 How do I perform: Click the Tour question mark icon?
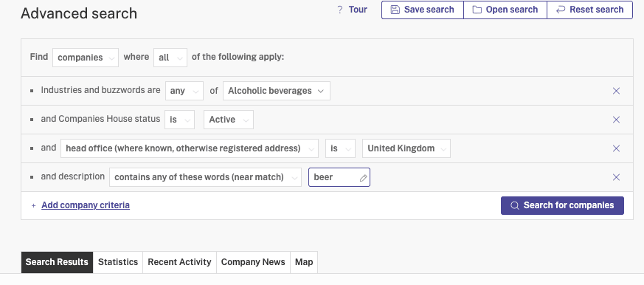pyautogui.click(x=339, y=10)
